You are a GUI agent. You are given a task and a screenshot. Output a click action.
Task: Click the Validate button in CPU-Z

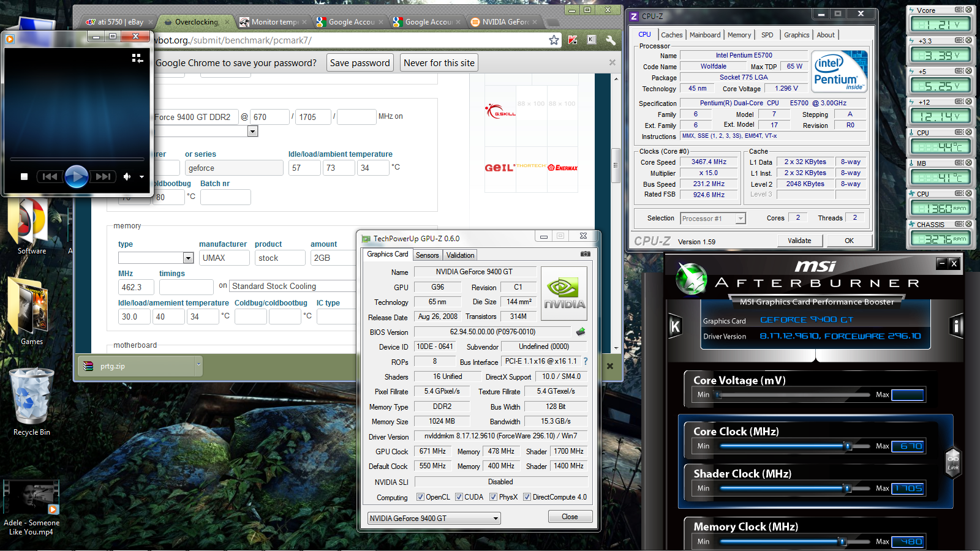pos(799,241)
